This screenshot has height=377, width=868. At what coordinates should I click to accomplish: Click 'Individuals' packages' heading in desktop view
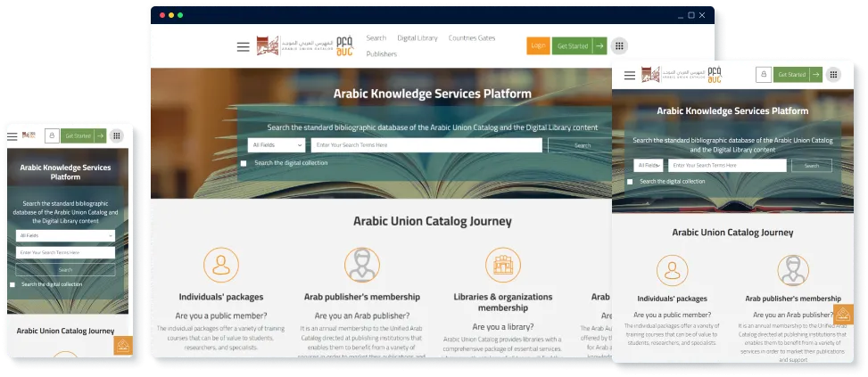coord(221,297)
